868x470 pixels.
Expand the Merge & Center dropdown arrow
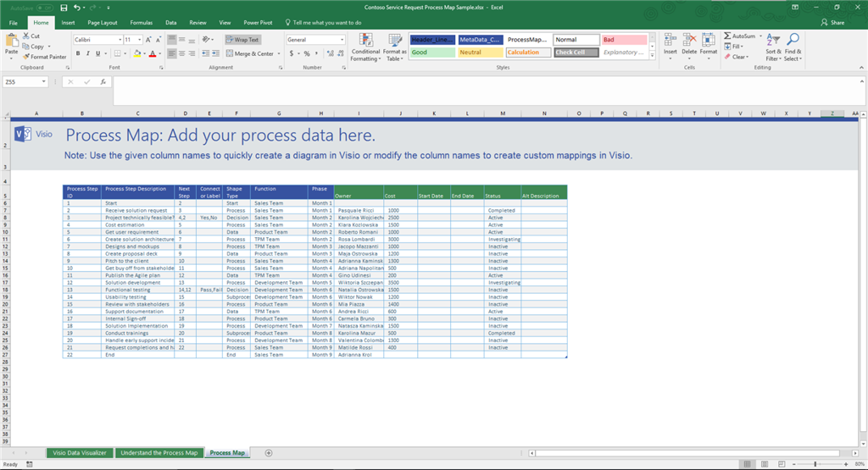pyautogui.click(x=278, y=53)
